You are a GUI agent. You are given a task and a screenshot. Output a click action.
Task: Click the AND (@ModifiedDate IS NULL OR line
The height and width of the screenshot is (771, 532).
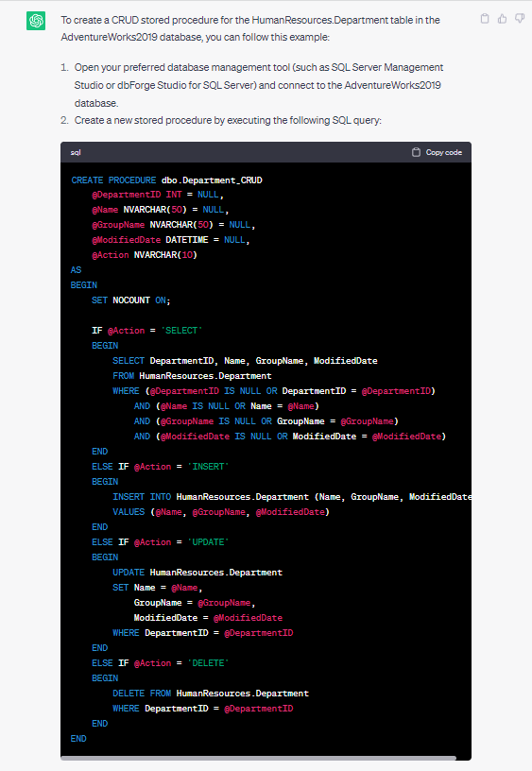click(x=290, y=437)
